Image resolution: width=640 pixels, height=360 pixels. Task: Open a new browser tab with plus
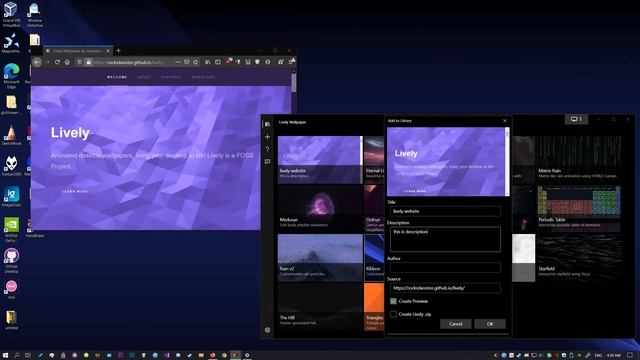click(x=118, y=51)
